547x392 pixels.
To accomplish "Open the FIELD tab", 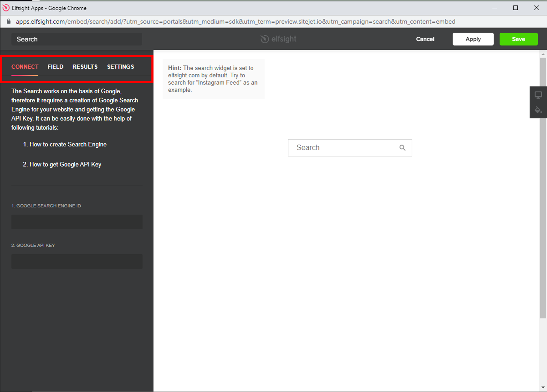I will pos(55,67).
